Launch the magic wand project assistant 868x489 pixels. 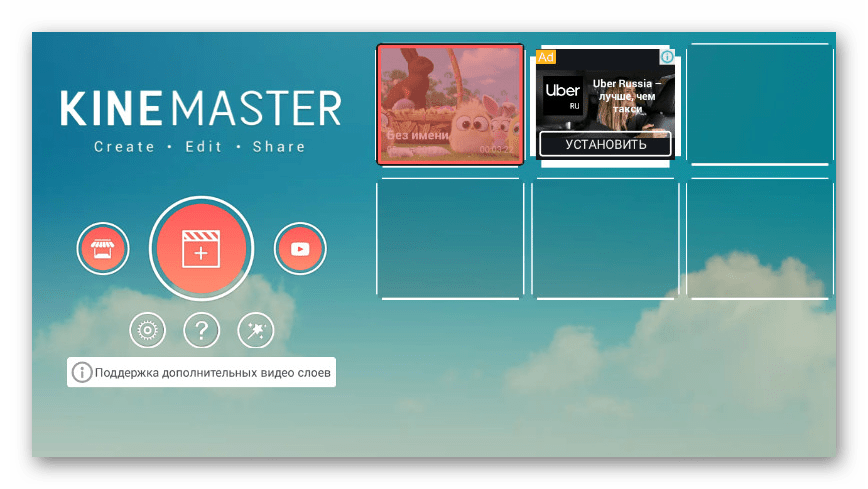(255, 330)
